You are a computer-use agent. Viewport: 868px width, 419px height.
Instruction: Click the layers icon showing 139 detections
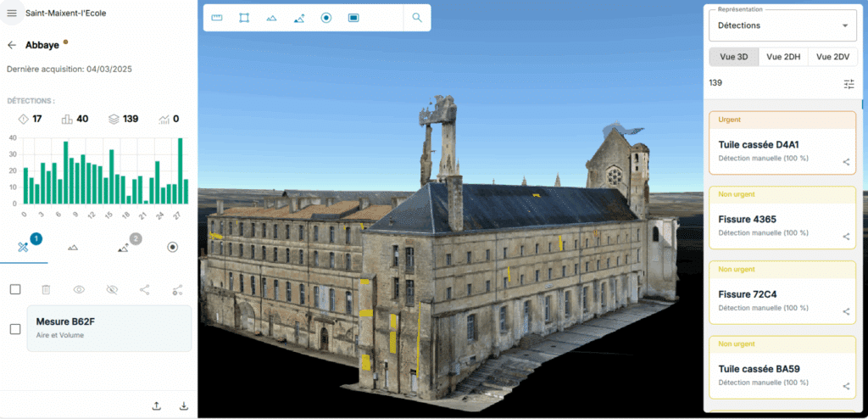(114, 119)
